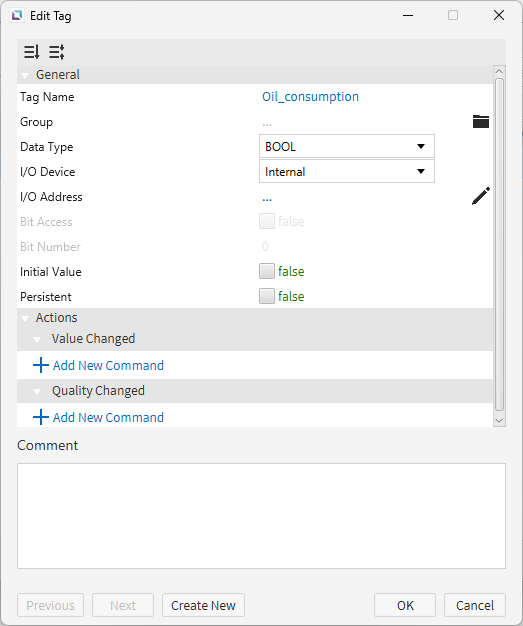Image resolution: width=523 pixels, height=626 pixels.
Task: Open the I/O Device Internal dropdown
Action: point(347,171)
